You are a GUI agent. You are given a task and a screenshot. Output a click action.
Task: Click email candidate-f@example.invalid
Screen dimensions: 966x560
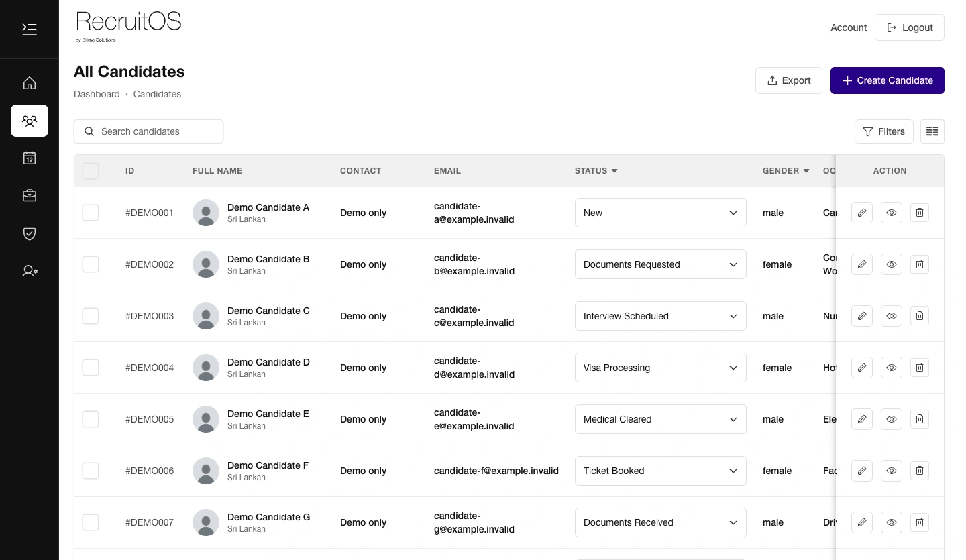pos(496,471)
